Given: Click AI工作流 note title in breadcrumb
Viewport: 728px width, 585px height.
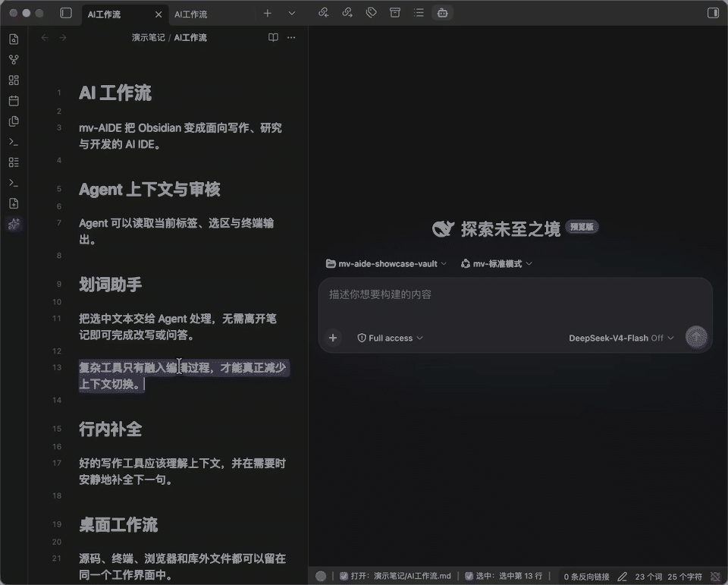Looking at the screenshot, I should tap(190, 38).
